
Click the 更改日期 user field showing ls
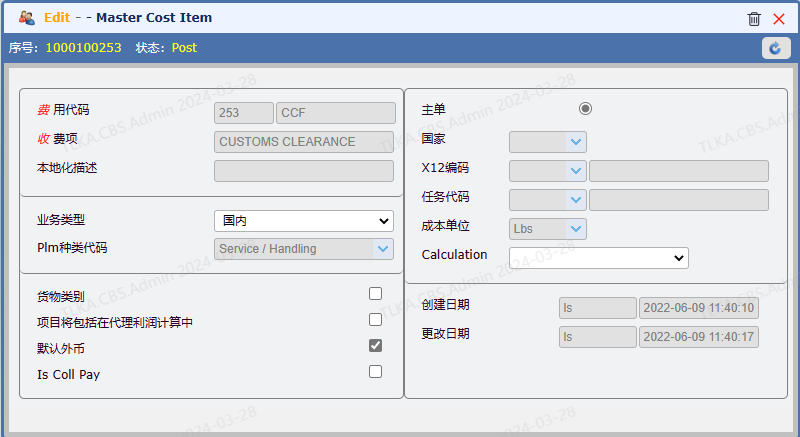point(598,337)
